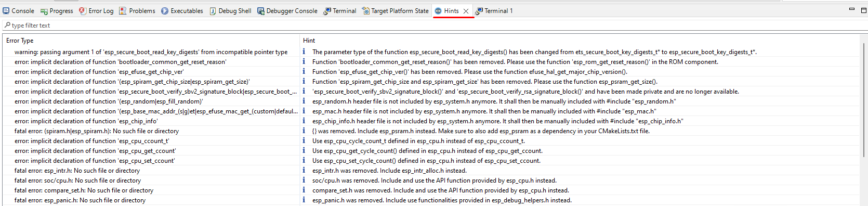This screenshot has width=868, height=206.
Task: Close the Hints tab
Action: tap(466, 11)
